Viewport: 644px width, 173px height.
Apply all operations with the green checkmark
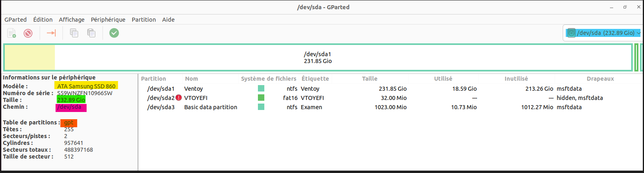(x=114, y=33)
